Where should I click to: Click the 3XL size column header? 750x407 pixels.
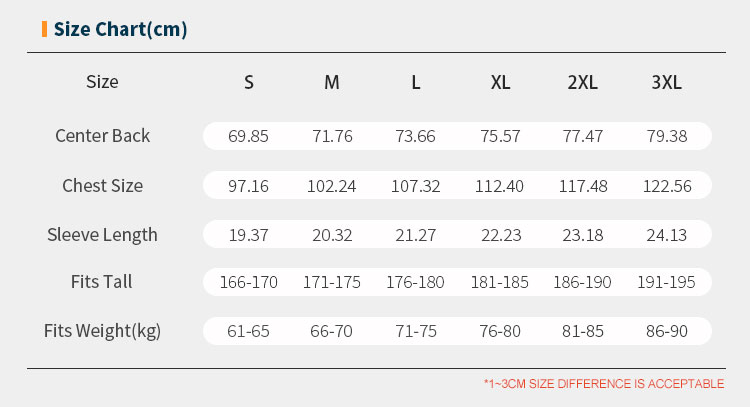point(666,82)
